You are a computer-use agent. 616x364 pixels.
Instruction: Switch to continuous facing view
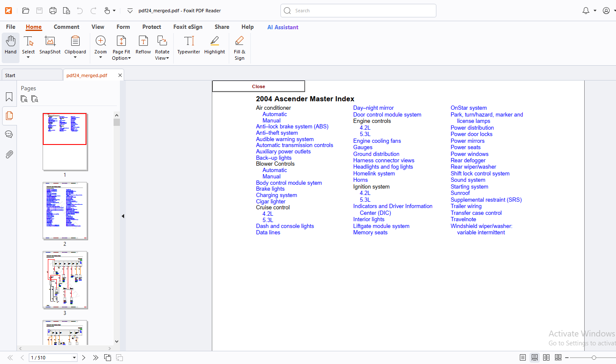click(558, 358)
